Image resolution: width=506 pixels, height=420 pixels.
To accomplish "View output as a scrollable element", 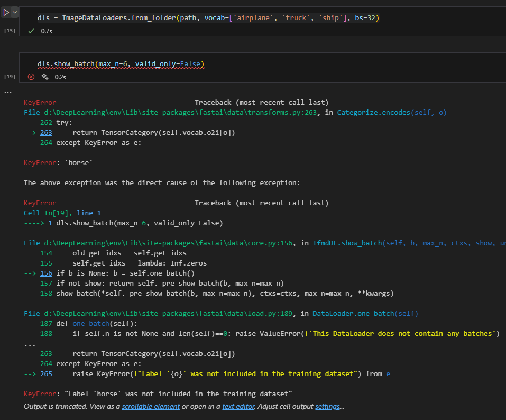I will [151, 407].
